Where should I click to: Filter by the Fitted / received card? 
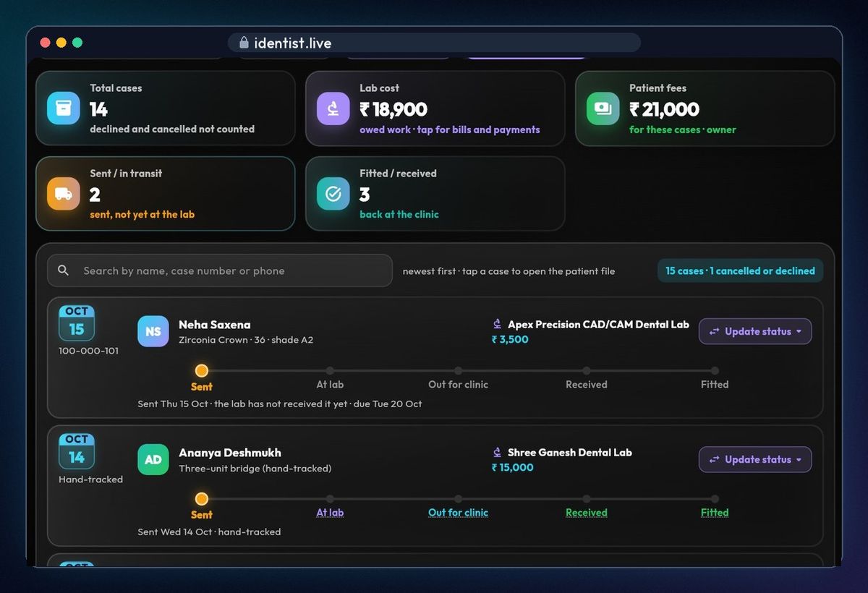(x=435, y=194)
